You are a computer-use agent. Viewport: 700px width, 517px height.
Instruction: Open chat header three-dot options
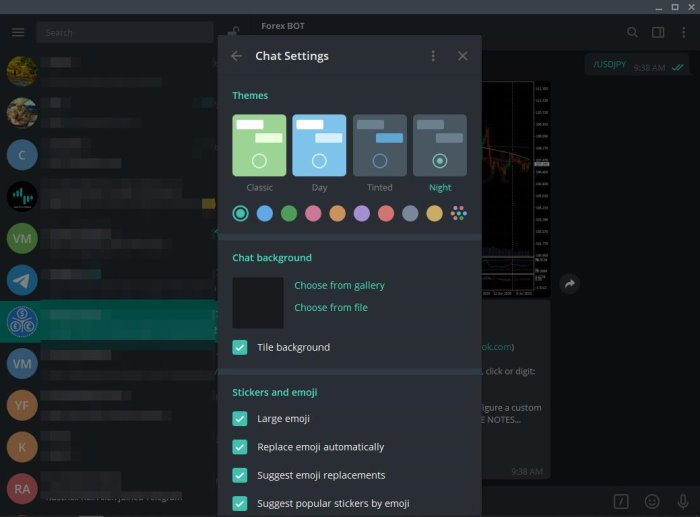coord(683,32)
